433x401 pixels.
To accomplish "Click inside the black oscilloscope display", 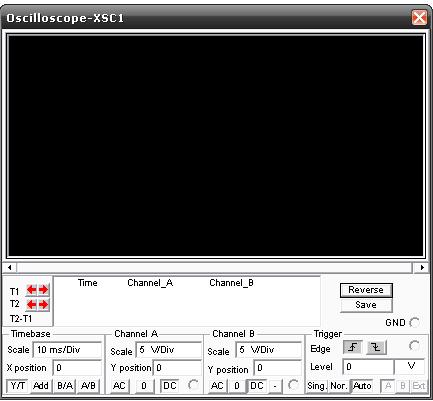I will pyautogui.click(x=216, y=146).
